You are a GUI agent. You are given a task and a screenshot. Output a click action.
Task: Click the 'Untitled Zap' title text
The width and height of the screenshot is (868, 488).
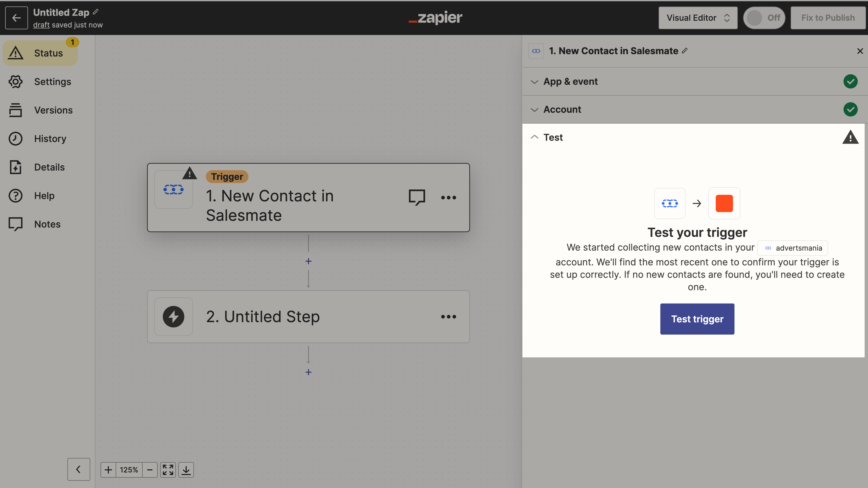pos(61,12)
